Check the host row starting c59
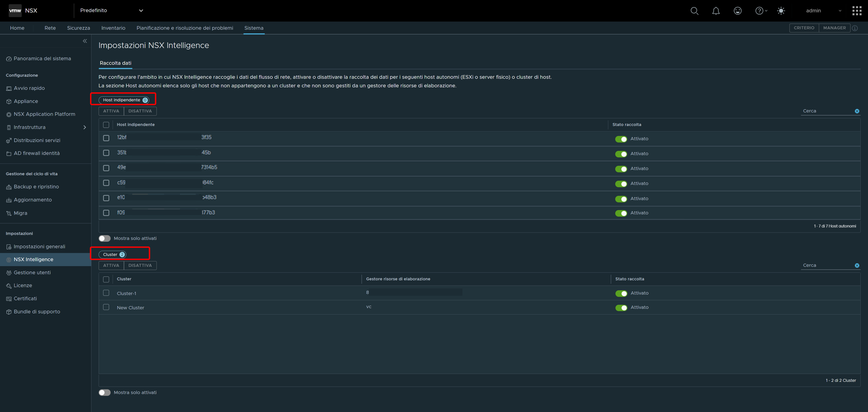The image size is (868, 412). tap(106, 183)
